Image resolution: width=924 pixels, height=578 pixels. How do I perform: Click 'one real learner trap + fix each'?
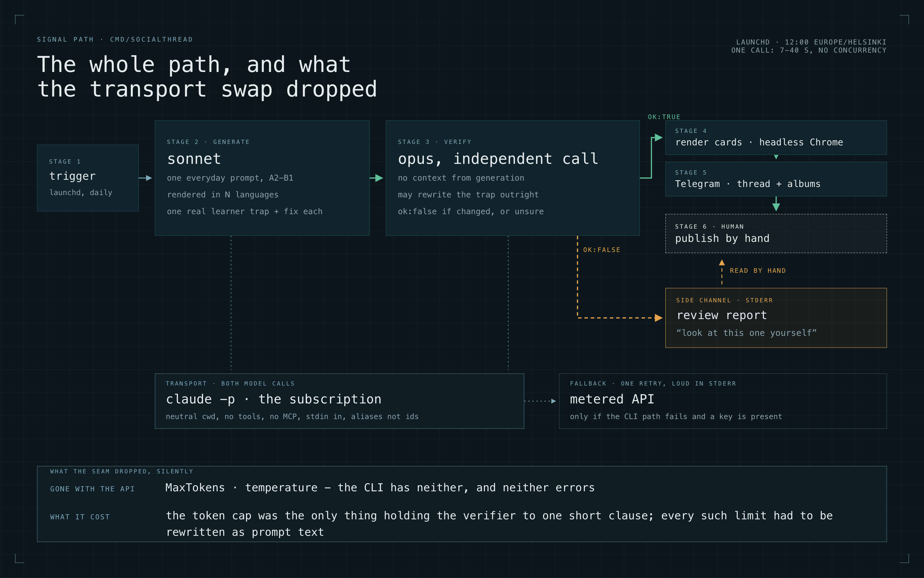[244, 211]
